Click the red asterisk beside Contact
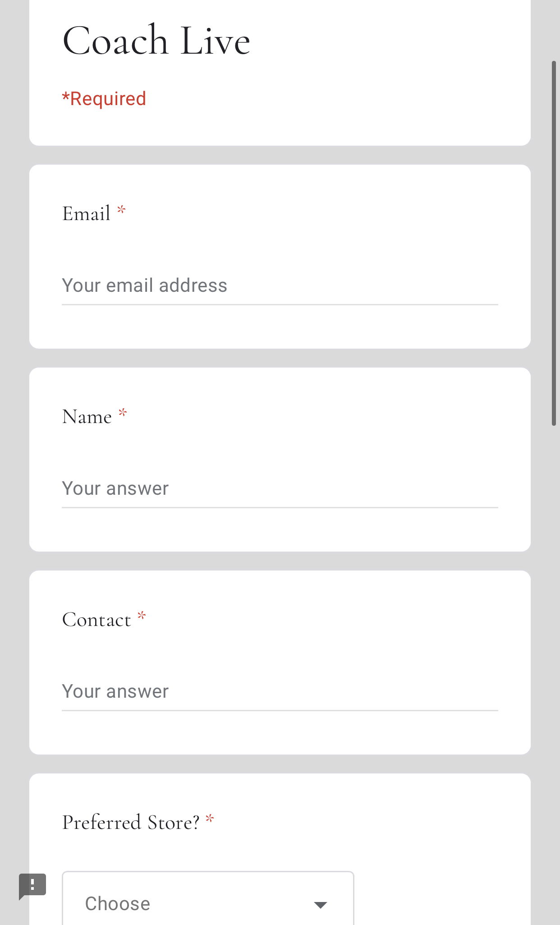 pos(142,616)
